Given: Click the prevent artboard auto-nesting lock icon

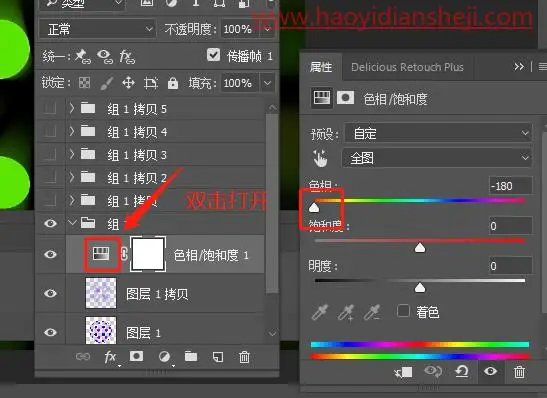Looking at the screenshot, I should click(x=151, y=83).
